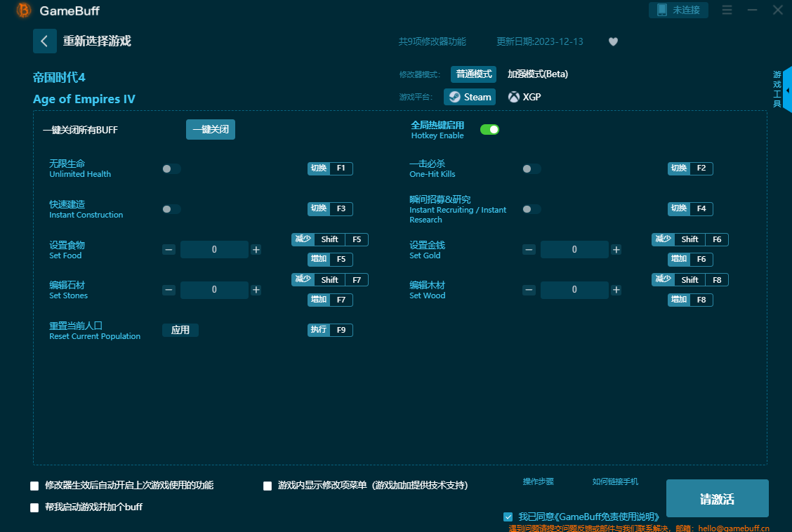Click the heart favorite icon
The width and height of the screenshot is (792, 532).
pos(613,41)
